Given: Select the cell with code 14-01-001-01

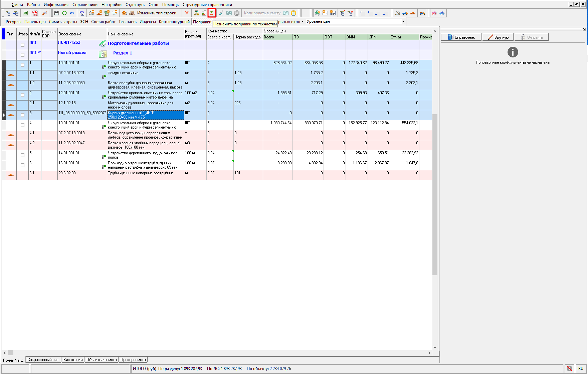Looking at the screenshot, I should [82, 155].
